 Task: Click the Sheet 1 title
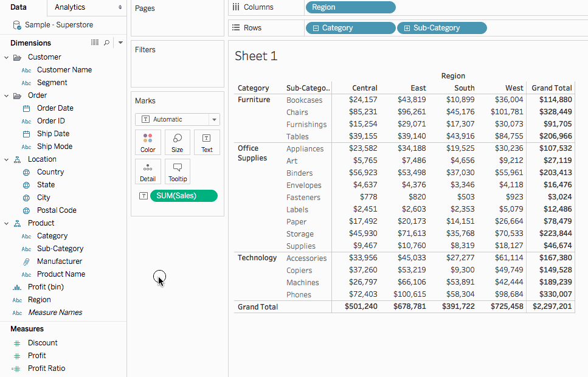pyautogui.click(x=256, y=56)
